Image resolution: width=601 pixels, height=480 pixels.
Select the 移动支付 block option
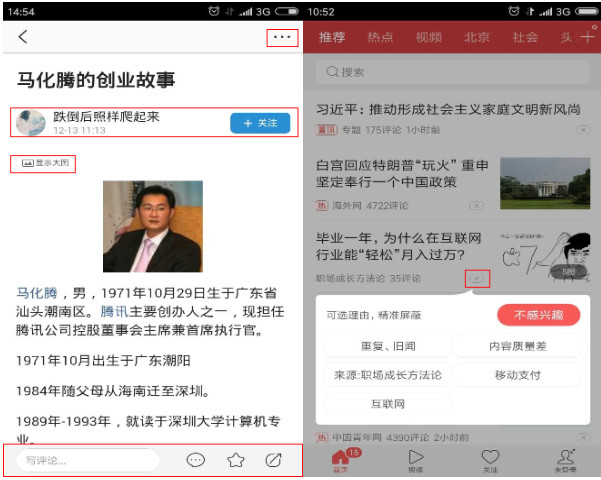click(x=517, y=375)
